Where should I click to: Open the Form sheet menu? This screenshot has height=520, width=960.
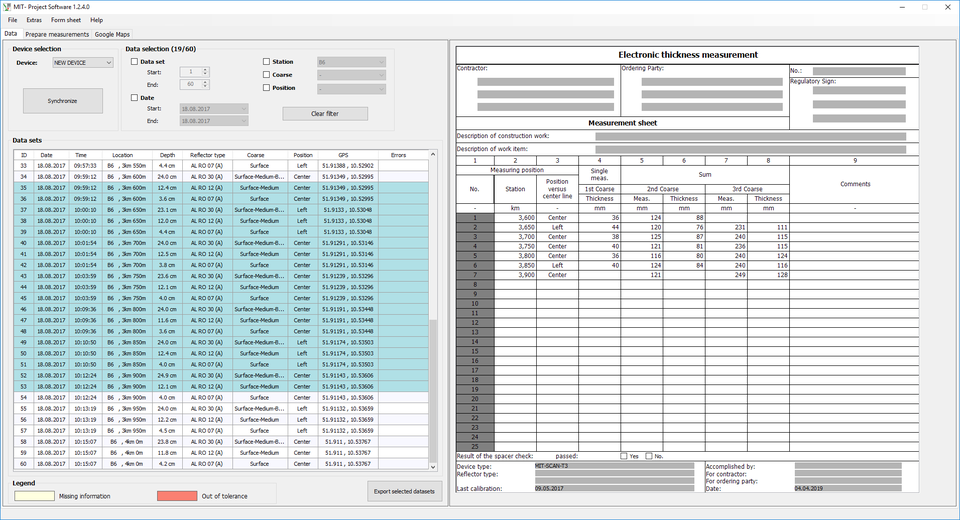click(x=66, y=20)
